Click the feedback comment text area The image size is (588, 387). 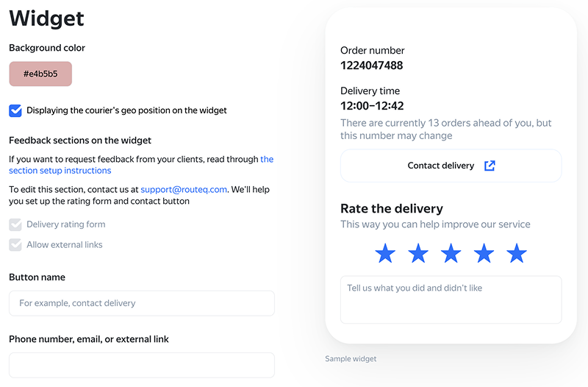pyautogui.click(x=451, y=299)
